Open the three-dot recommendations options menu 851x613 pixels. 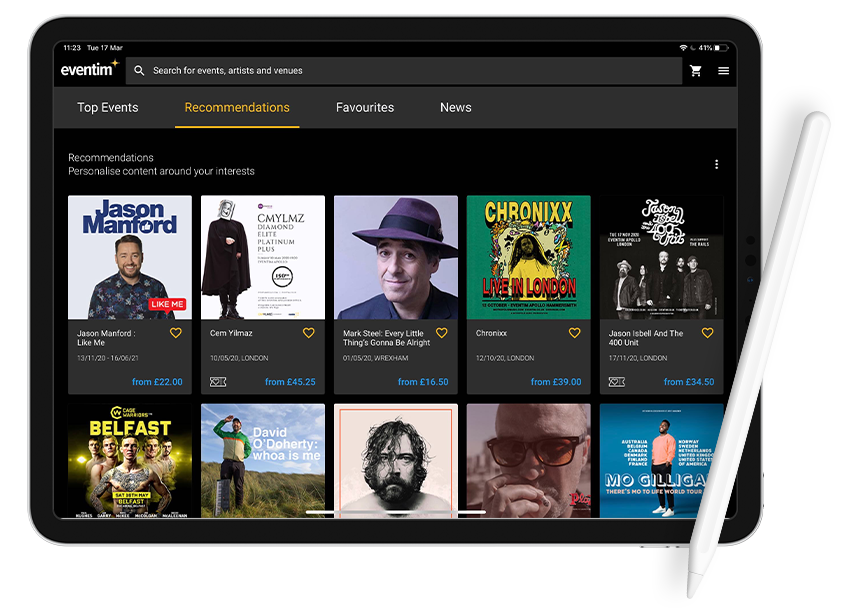pos(716,164)
